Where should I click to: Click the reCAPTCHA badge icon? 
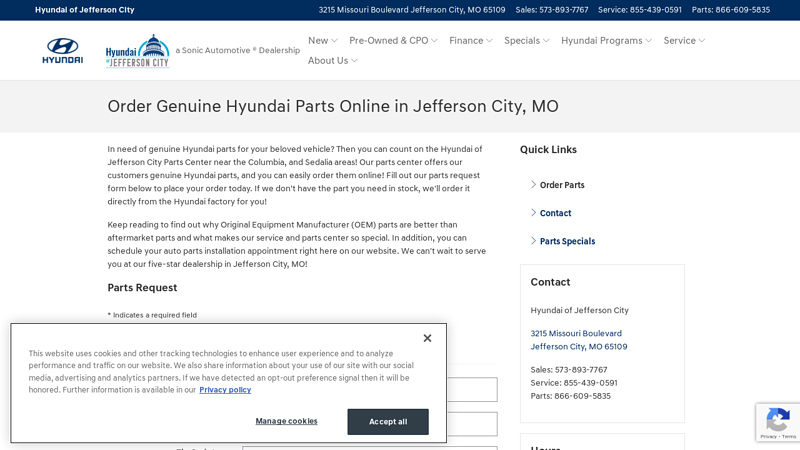pyautogui.click(x=778, y=422)
